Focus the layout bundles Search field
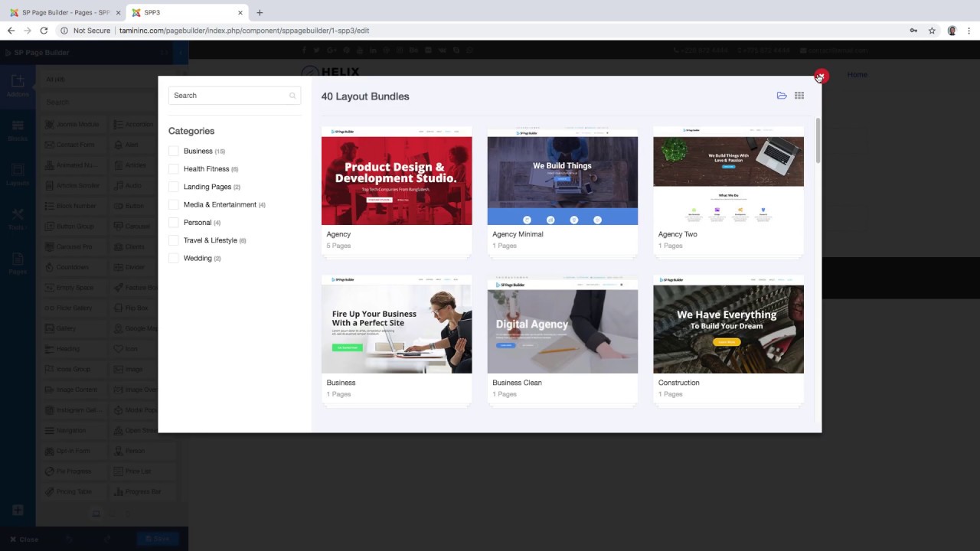The height and width of the screenshot is (551, 980). click(234, 96)
